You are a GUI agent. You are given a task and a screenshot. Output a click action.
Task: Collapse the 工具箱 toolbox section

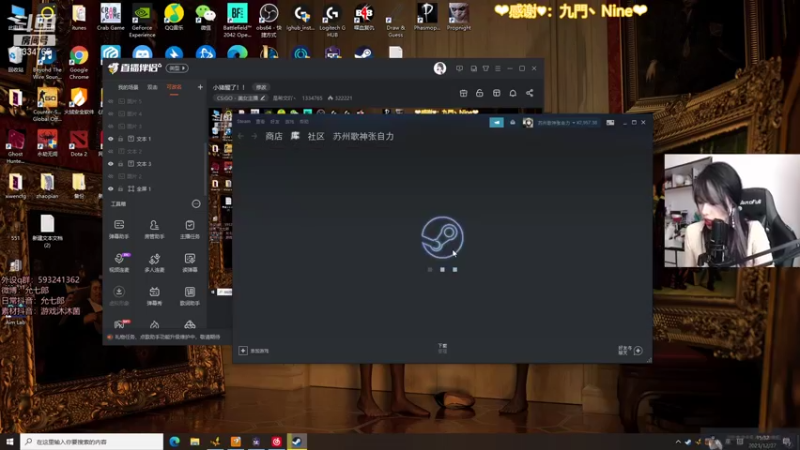(196, 204)
